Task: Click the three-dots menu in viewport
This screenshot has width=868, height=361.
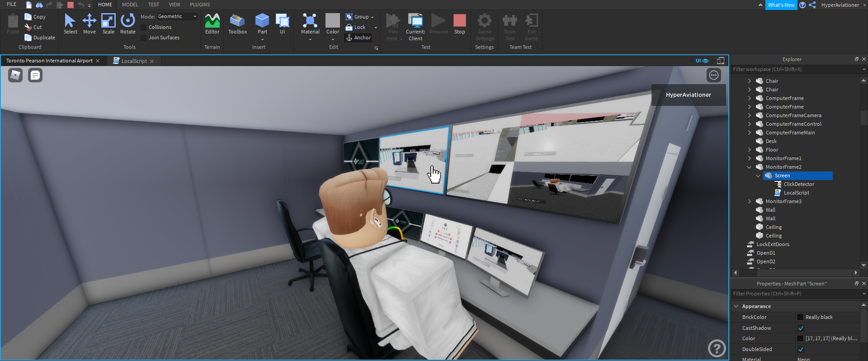Action: pyautogui.click(x=714, y=75)
